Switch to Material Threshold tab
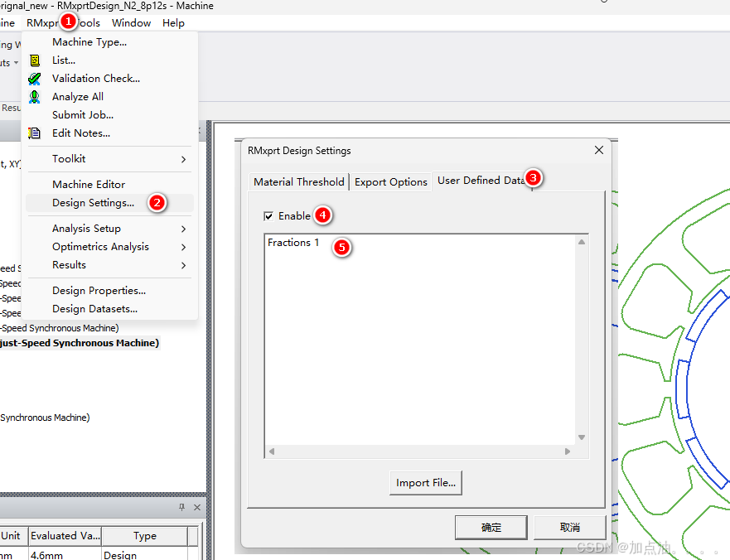The image size is (730, 560). [x=299, y=181]
